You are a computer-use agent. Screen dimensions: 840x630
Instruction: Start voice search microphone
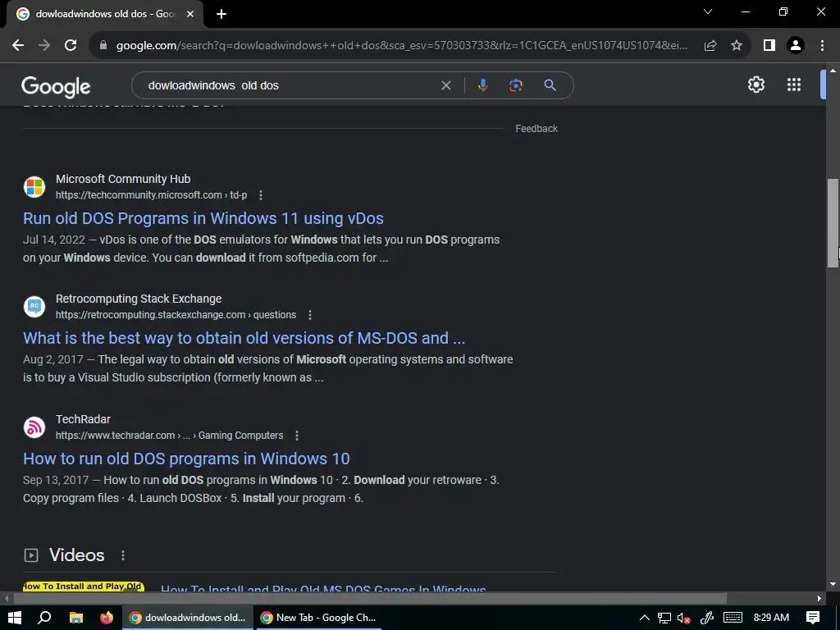[x=482, y=85]
